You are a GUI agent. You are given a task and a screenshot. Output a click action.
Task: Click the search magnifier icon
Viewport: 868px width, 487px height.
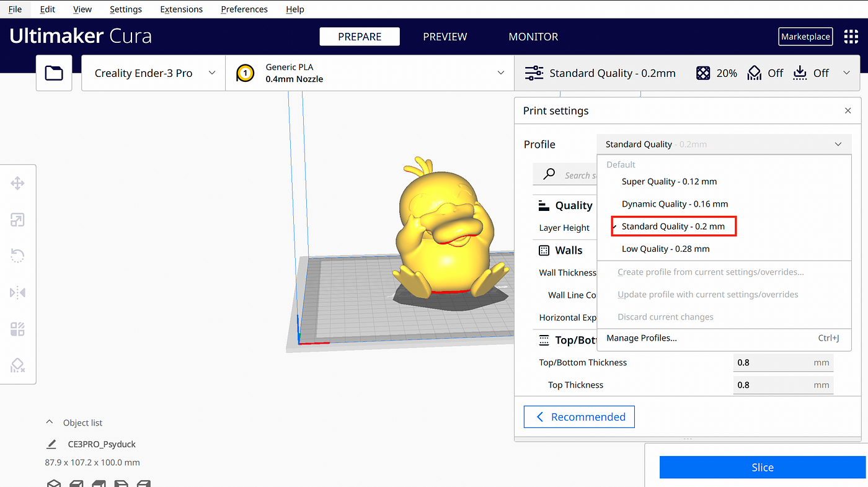[x=549, y=175]
